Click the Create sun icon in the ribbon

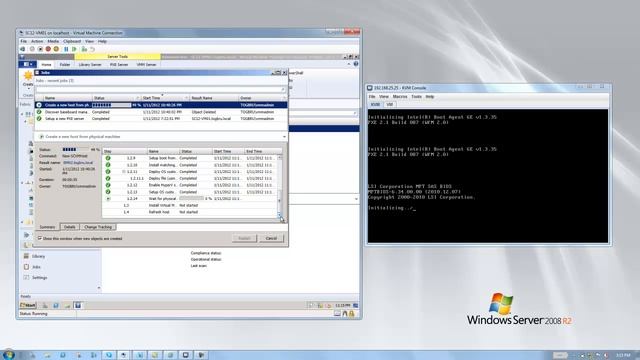[28, 76]
